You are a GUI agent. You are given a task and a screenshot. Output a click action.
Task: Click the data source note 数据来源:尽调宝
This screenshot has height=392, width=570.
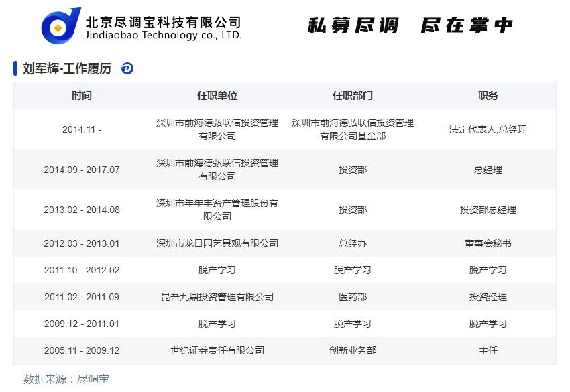tap(66, 379)
